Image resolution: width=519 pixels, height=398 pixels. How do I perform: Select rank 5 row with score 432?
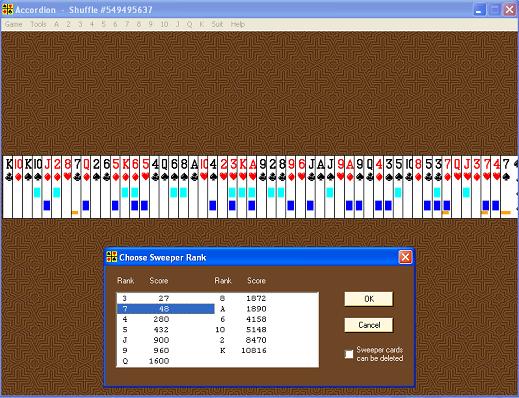pos(165,330)
